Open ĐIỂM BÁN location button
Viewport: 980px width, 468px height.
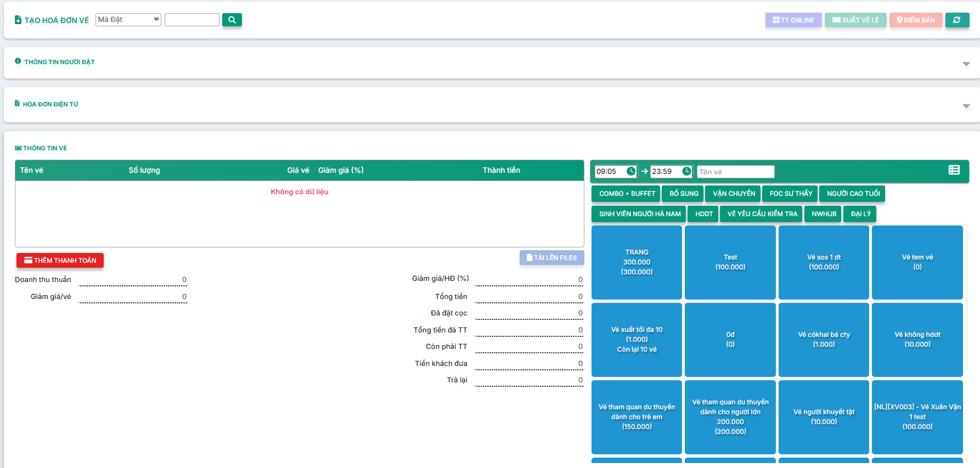tap(916, 20)
